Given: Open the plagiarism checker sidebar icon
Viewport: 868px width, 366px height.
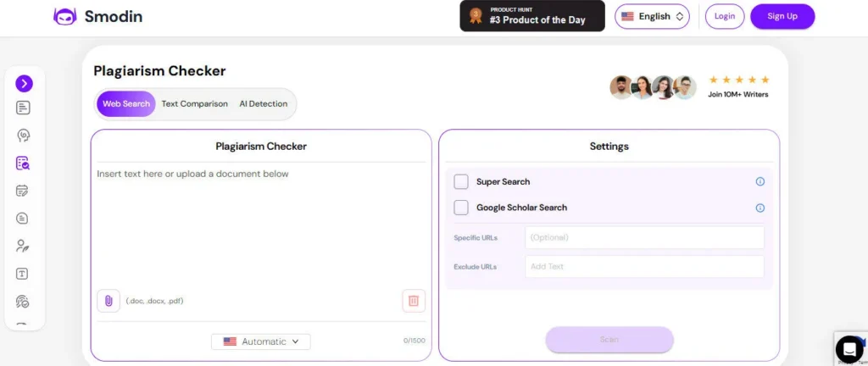Looking at the screenshot, I should tap(23, 164).
